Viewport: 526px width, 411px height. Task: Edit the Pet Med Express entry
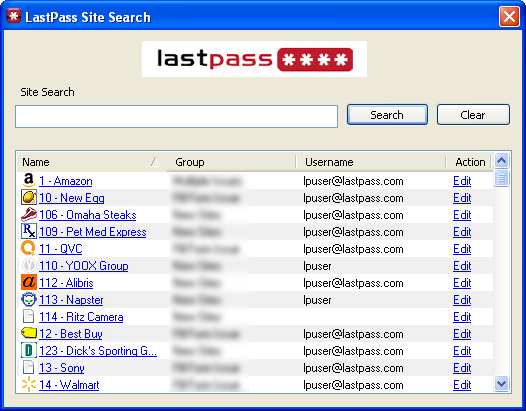(x=462, y=232)
